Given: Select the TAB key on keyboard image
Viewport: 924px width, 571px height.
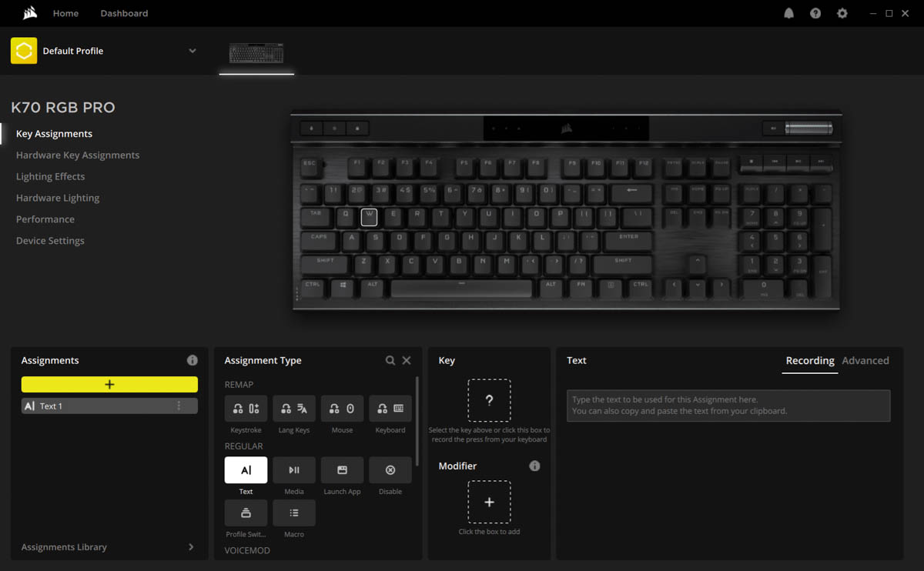Looking at the screenshot, I should click(x=316, y=216).
